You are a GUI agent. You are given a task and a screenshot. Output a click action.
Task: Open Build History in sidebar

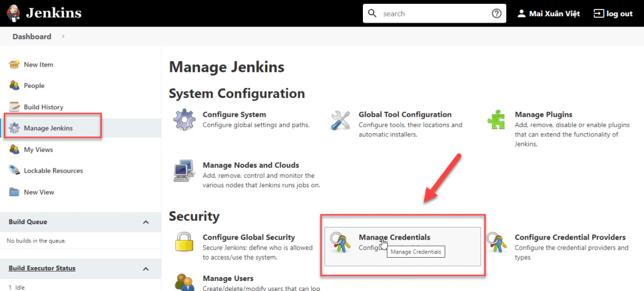click(43, 107)
